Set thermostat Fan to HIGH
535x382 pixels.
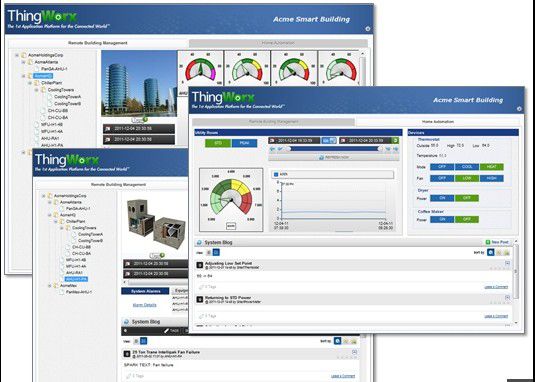tap(492, 178)
